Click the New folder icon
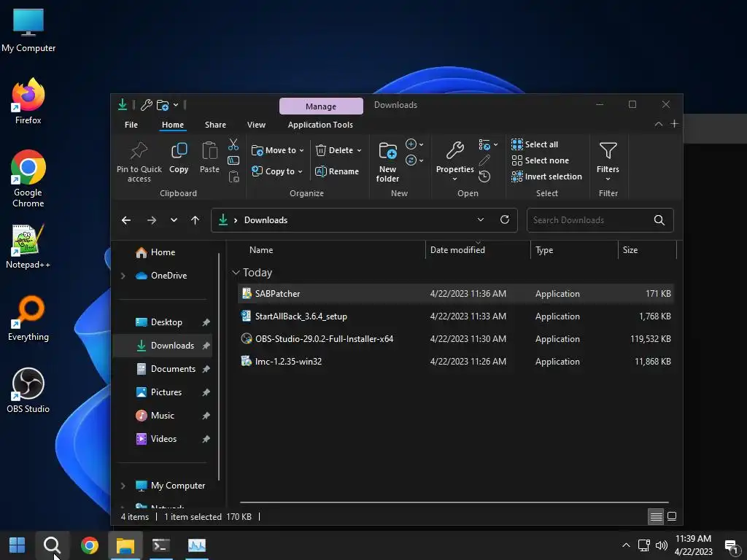 point(388,151)
